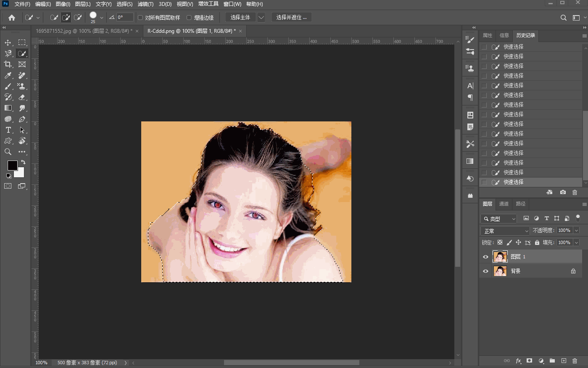Click the delete layer trash icon

pyautogui.click(x=575, y=361)
